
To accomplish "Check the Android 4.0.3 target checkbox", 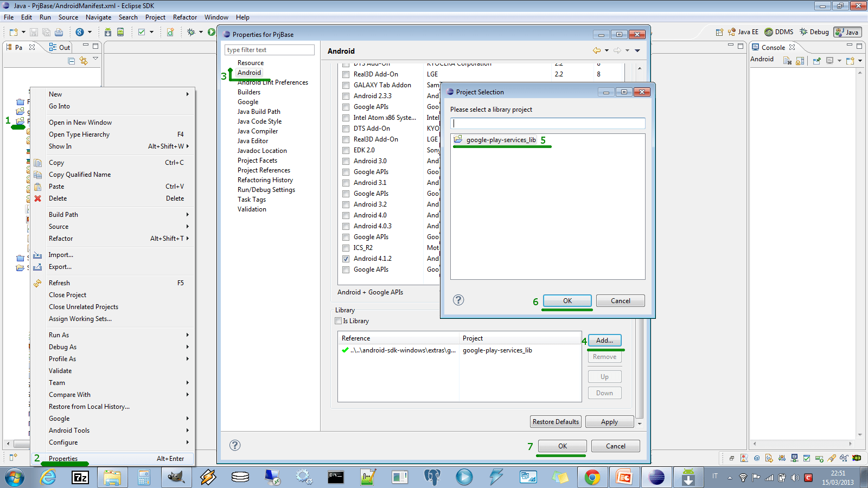I will [x=346, y=226].
